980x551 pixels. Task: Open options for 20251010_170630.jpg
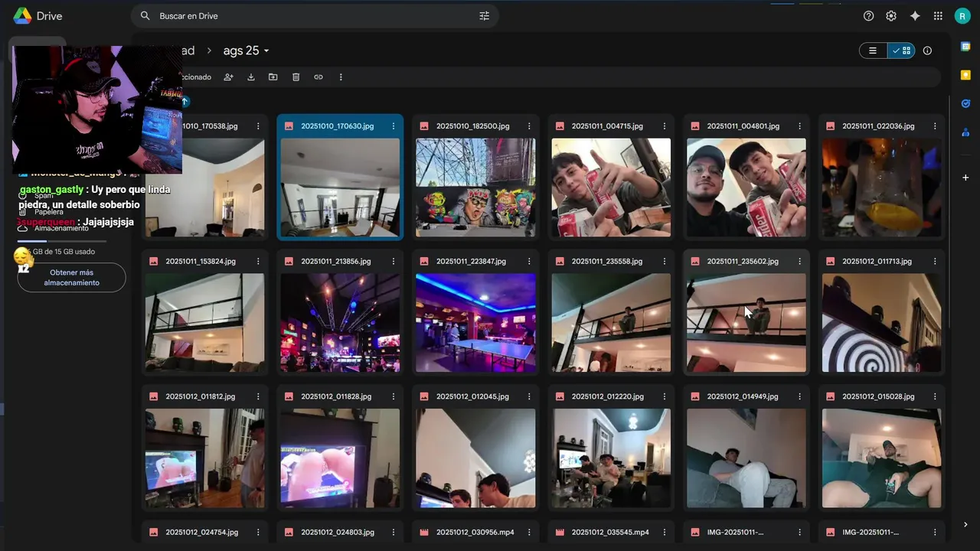pos(394,126)
